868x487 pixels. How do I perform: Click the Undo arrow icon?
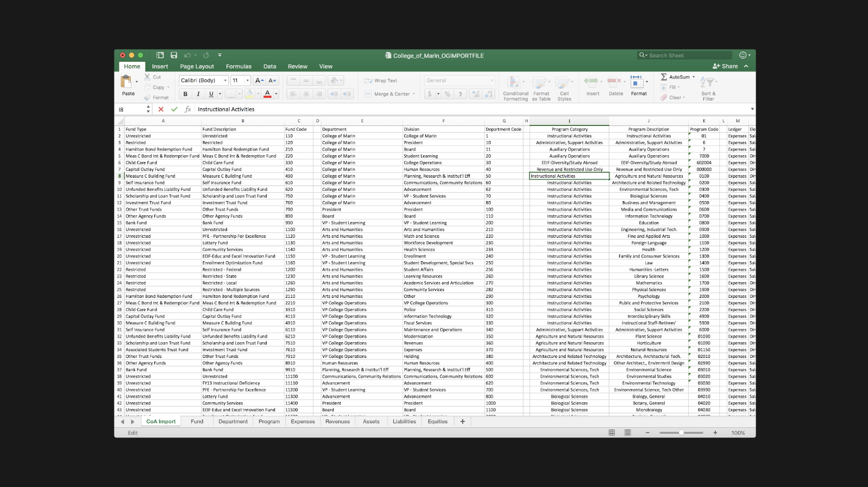(187, 55)
